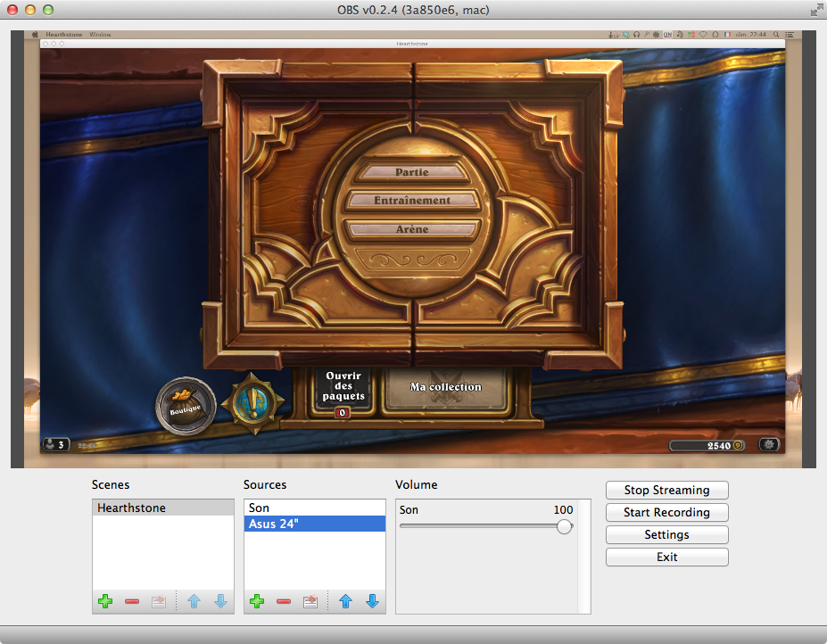Image resolution: width=827 pixels, height=644 pixels.
Task: Click the Spotlight magnifier in previewed menu bar
Action: point(776,35)
